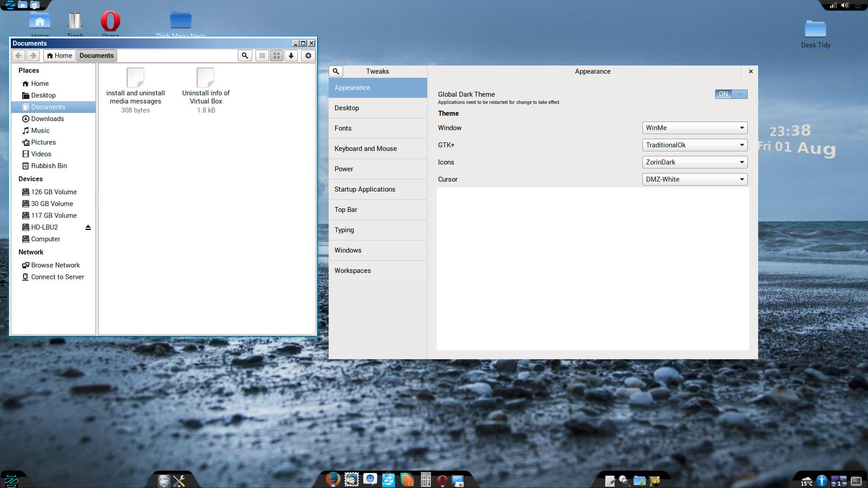
Task: Switch file manager to icon grid view
Action: pyautogui.click(x=277, y=56)
